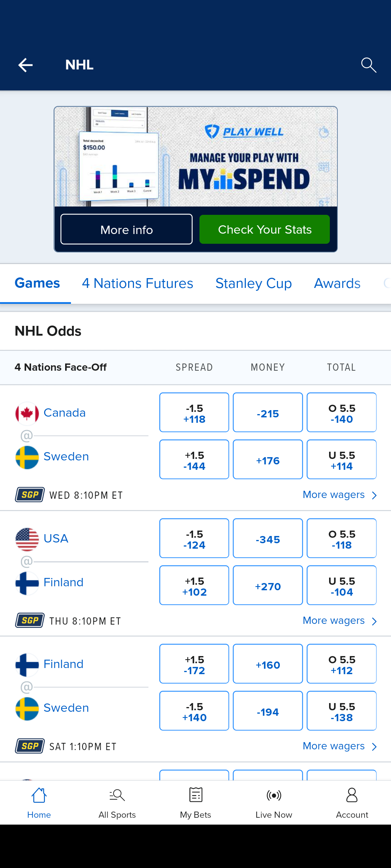Tap the Canada flag icon
391x868 pixels.
(x=27, y=413)
